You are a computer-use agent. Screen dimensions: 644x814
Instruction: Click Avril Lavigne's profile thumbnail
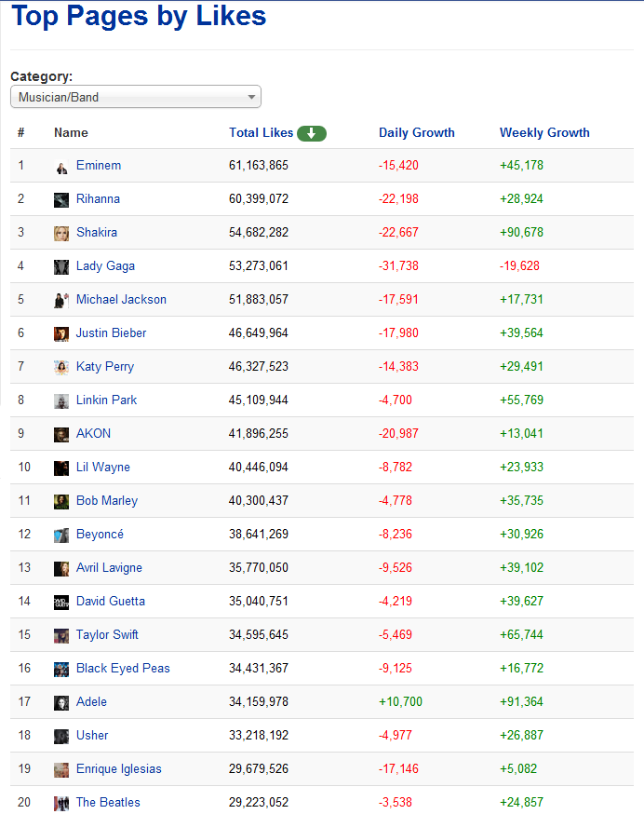61,569
